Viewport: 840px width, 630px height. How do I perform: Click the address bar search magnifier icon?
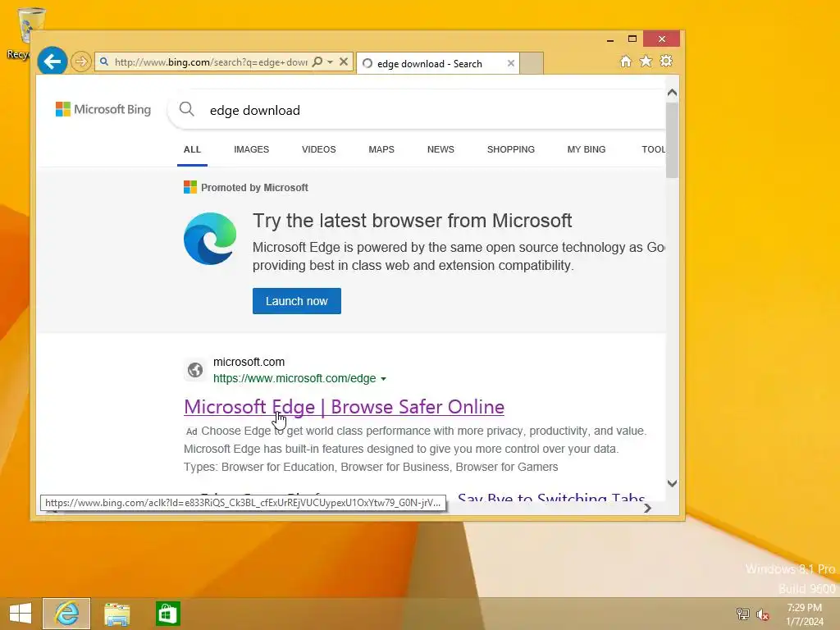(x=317, y=62)
